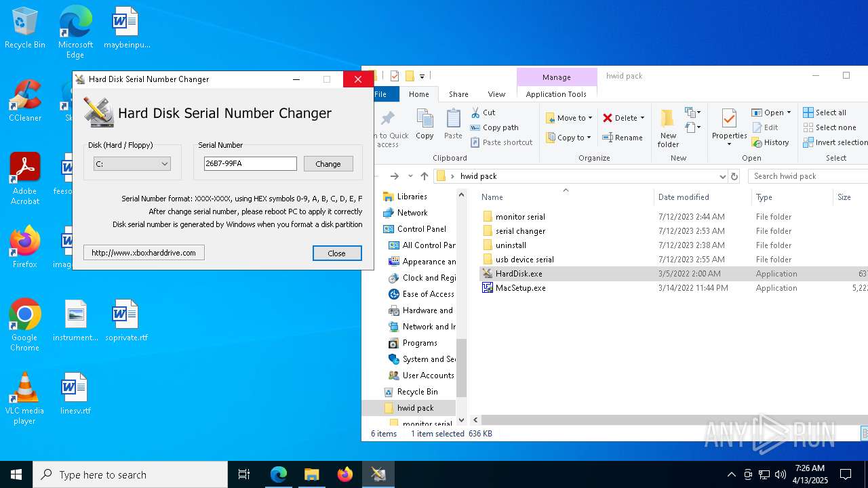868x488 pixels.
Task: Open Customize Quick Access Toolbar dropdown
Action: pos(422,76)
